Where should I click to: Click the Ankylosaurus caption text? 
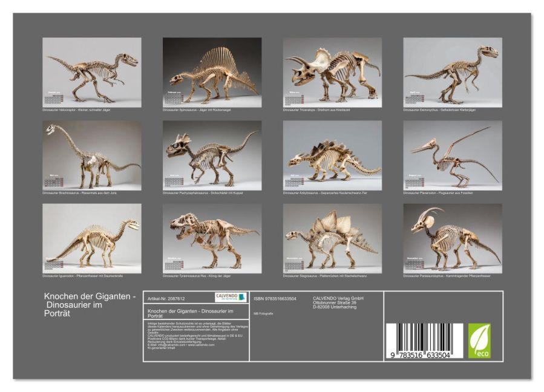coord(325,193)
